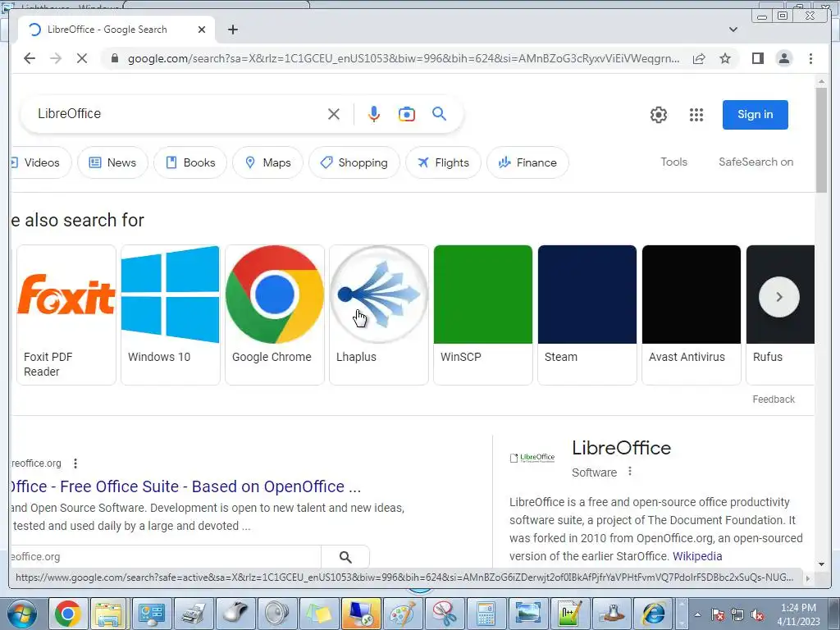Stop loading the page
Screen dimensions: 840x630
82,58
